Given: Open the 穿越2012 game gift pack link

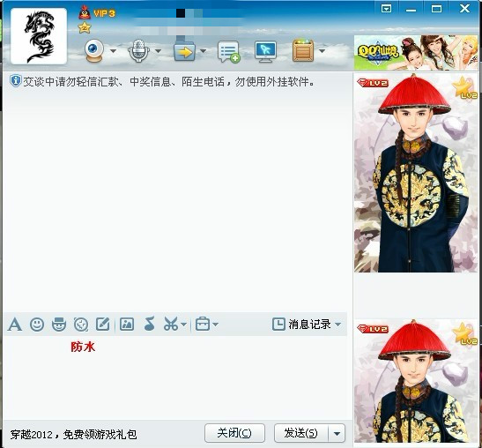Looking at the screenshot, I should [73, 435].
